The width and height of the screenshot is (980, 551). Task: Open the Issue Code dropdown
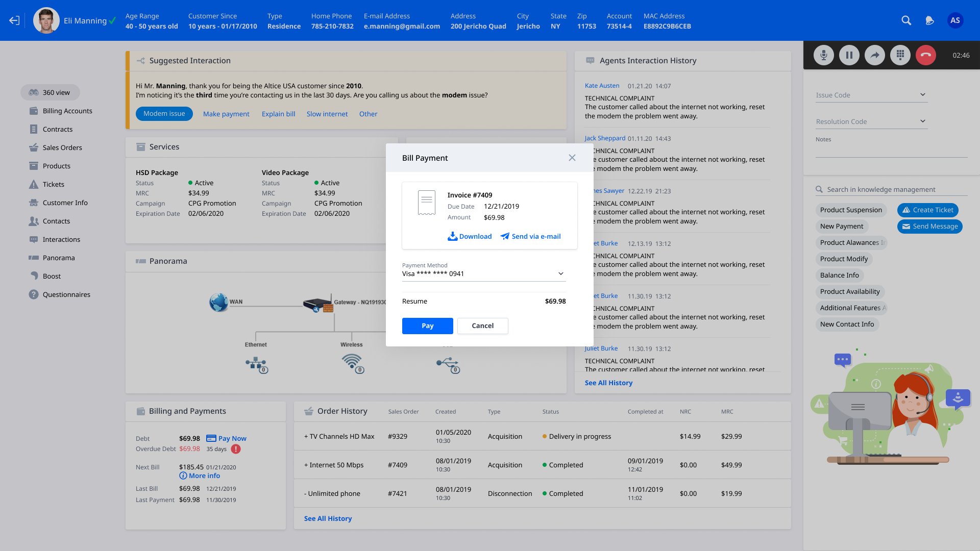pos(871,95)
